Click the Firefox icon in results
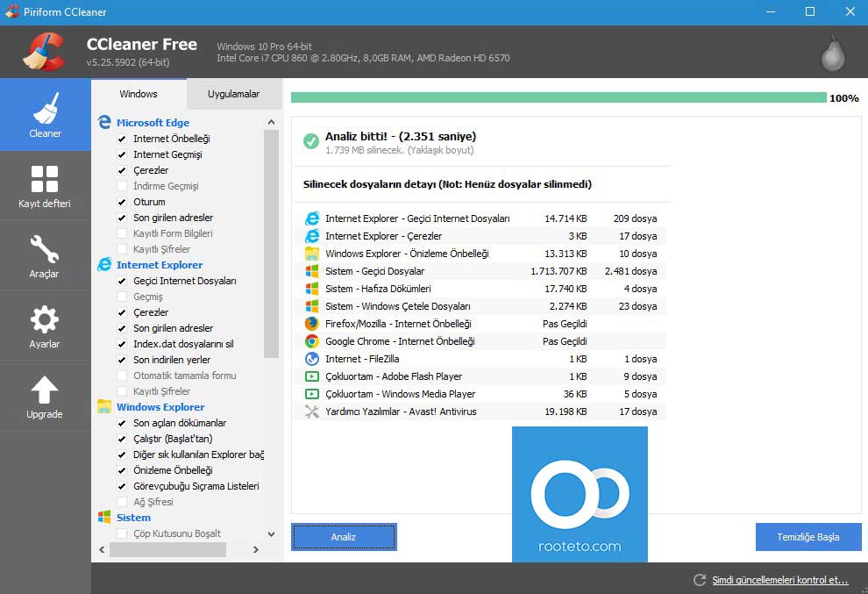This screenshot has width=868, height=594. point(312,324)
